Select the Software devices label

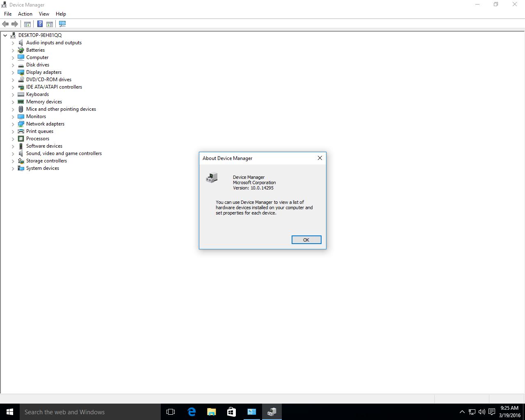click(44, 146)
